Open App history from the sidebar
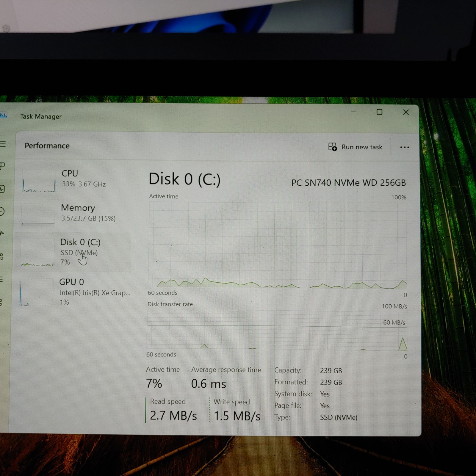 [2, 212]
